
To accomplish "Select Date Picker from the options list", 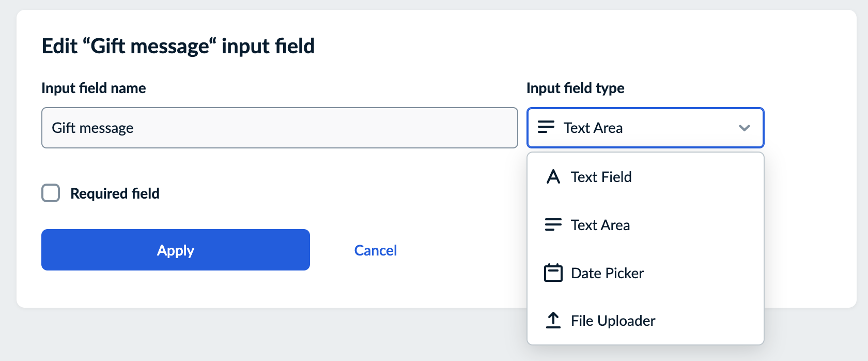I will coord(607,273).
